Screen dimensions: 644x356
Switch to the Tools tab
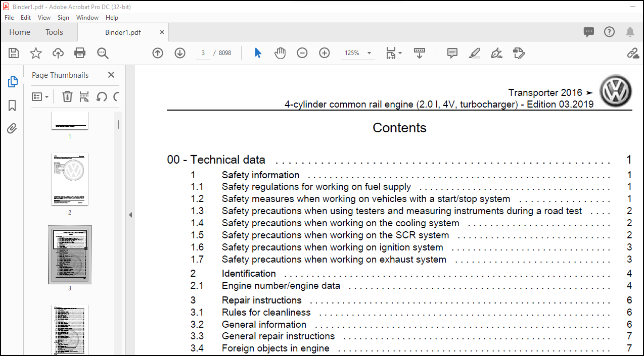pyautogui.click(x=54, y=32)
